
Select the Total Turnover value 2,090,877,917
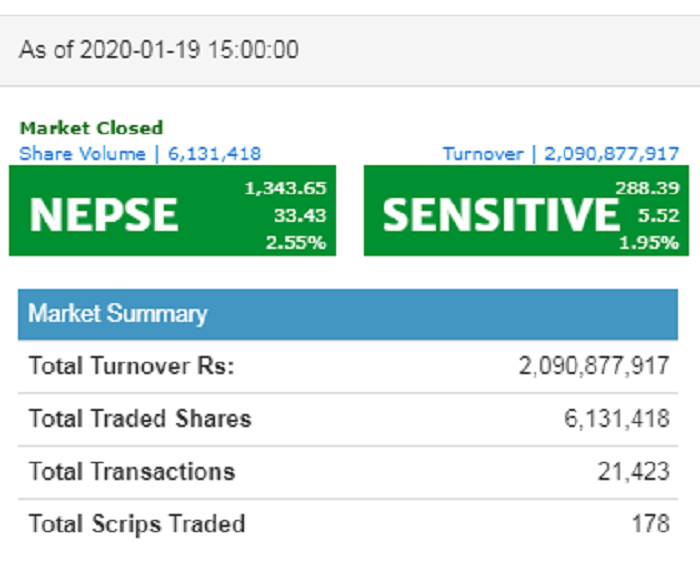pos(594,366)
